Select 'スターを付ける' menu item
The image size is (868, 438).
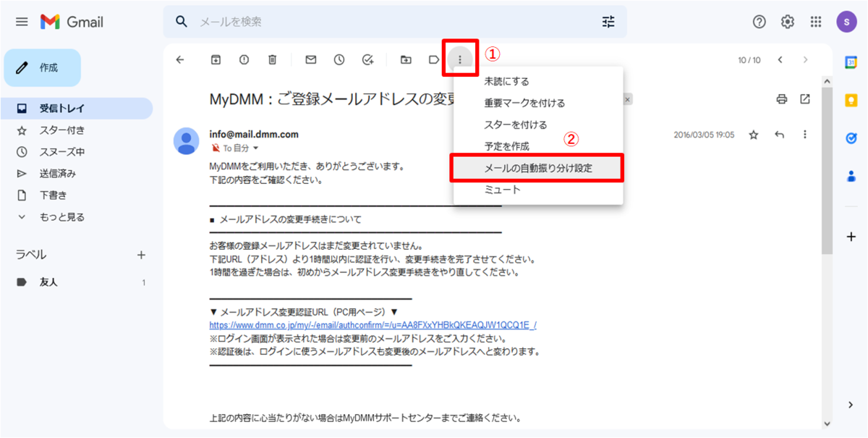tap(538, 125)
